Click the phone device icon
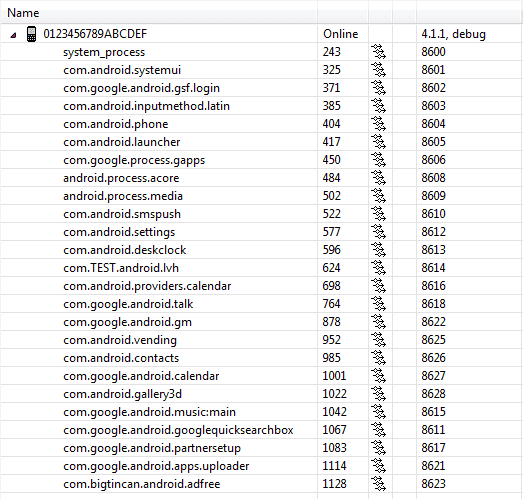Image resolution: width=523 pixels, height=499 pixels. point(31,34)
